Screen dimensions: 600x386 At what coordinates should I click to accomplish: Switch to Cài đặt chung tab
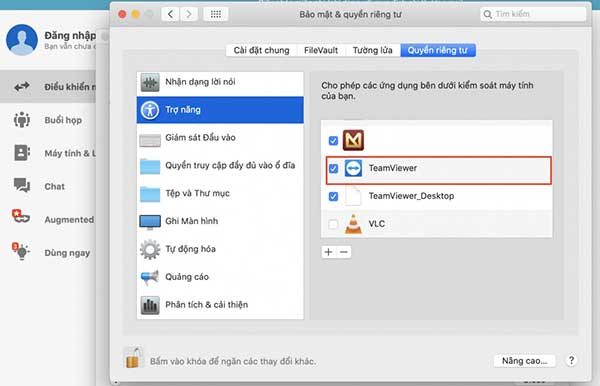coord(261,50)
